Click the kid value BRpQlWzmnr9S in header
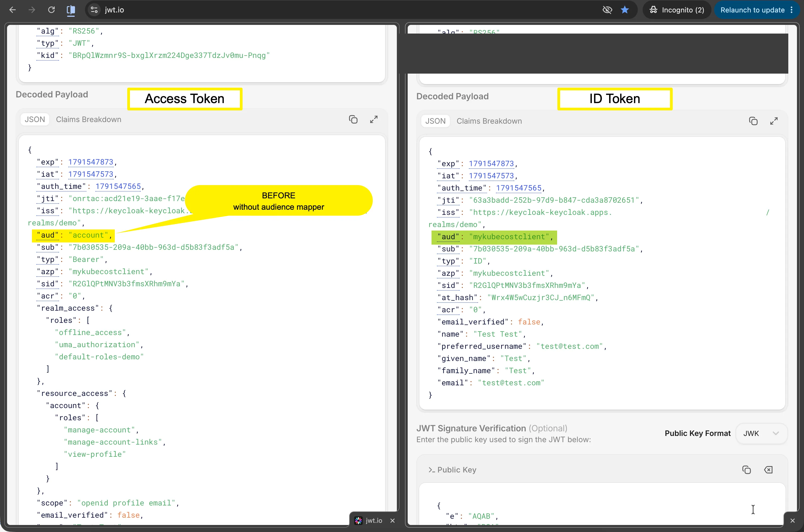The image size is (804, 532). [169, 55]
